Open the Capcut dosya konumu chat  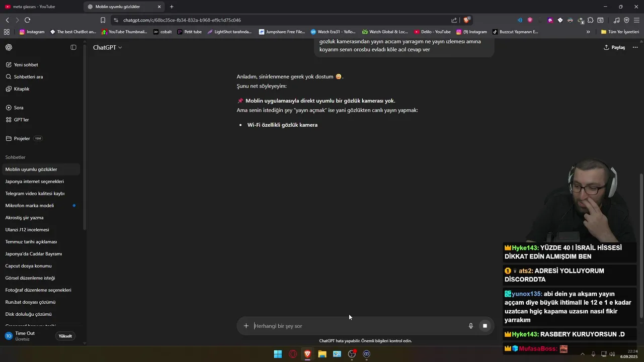41,266
